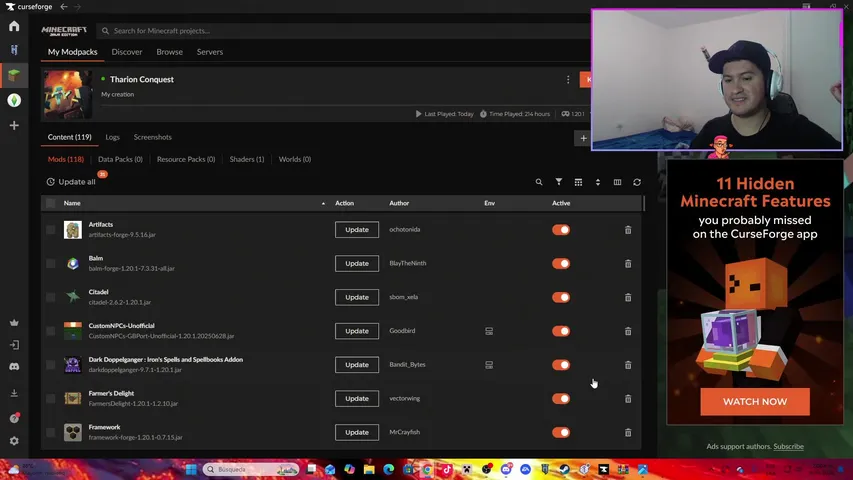
Task: Open Microsoft Edge from the taskbar
Action: click(388, 469)
